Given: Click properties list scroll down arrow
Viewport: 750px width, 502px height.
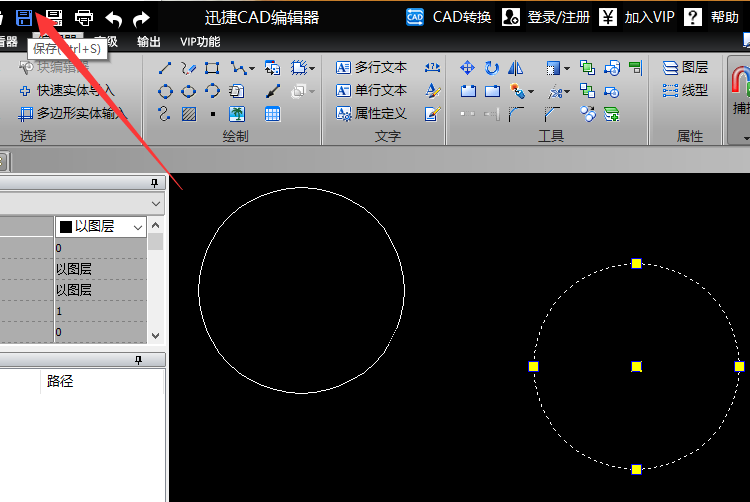Looking at the screenshot, I should pyautogui.click(x=155, y=336).
